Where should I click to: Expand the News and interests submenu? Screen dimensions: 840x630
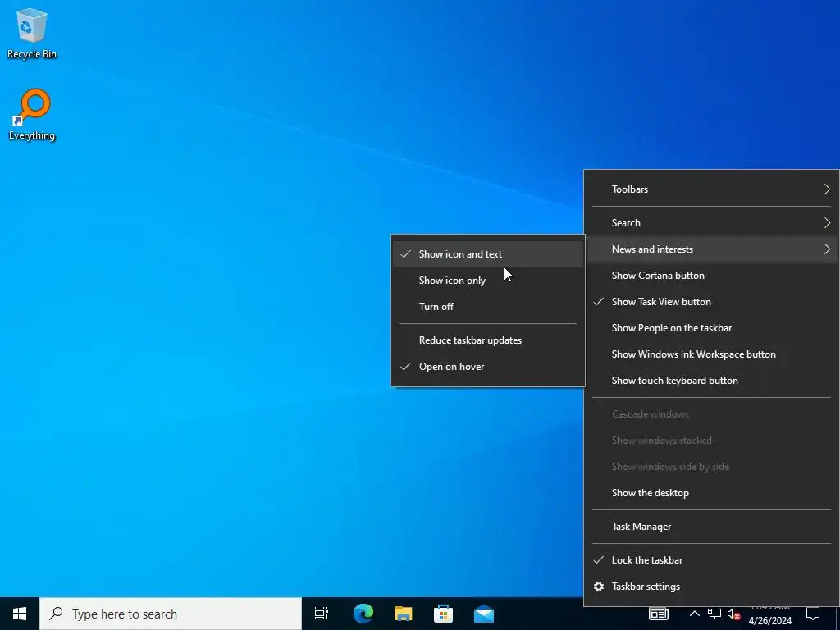711,249
